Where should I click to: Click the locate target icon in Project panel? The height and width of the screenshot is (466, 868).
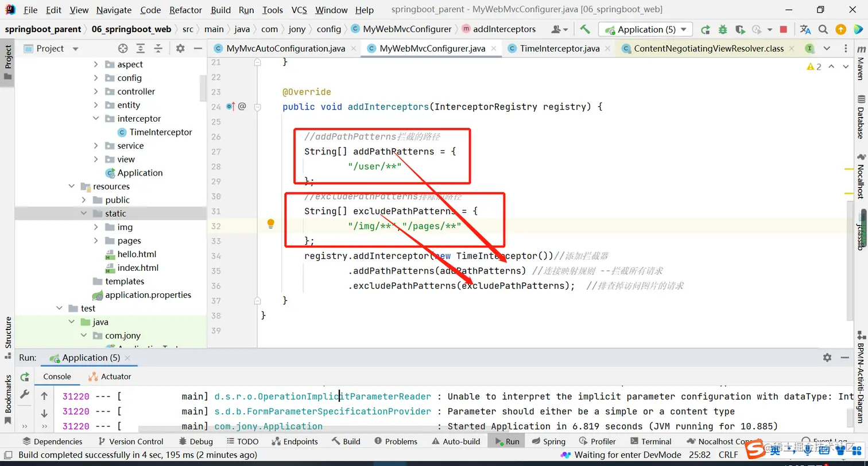coord(123,49)
